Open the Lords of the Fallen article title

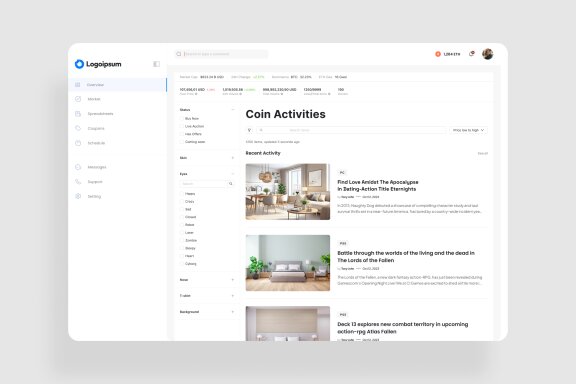pyautogui.click(x=406, y=256)
